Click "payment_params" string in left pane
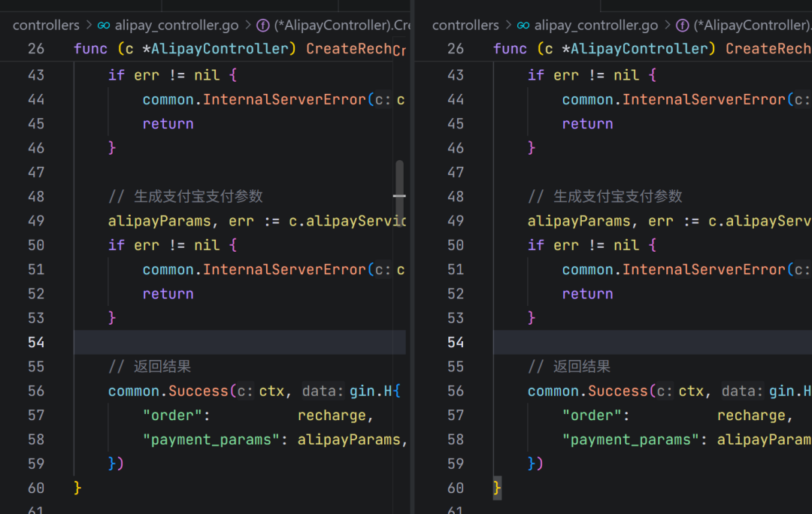 tap(211, 440)
